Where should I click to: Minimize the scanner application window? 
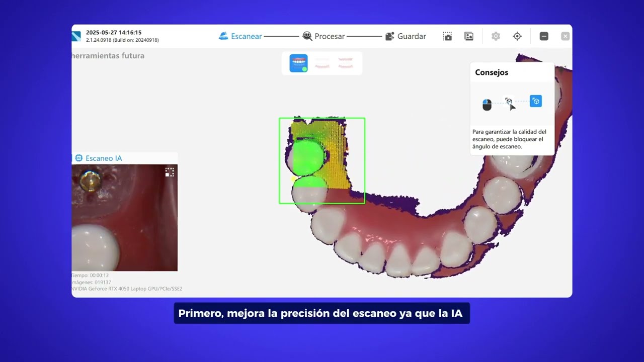[x=544, y=36]
